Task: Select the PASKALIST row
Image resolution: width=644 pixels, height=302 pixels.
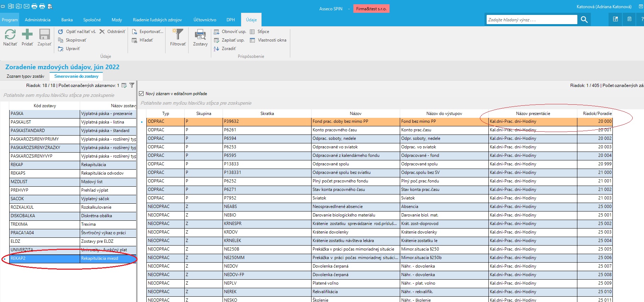Action: (x=73, y=122)
